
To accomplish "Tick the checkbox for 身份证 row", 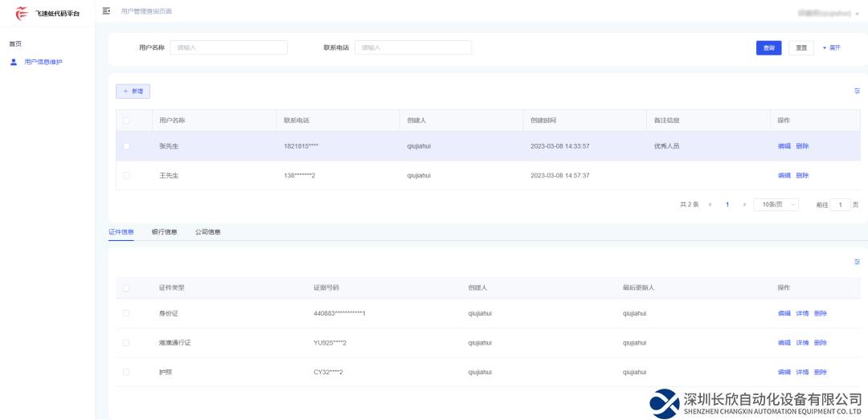I will pos(126,313).
